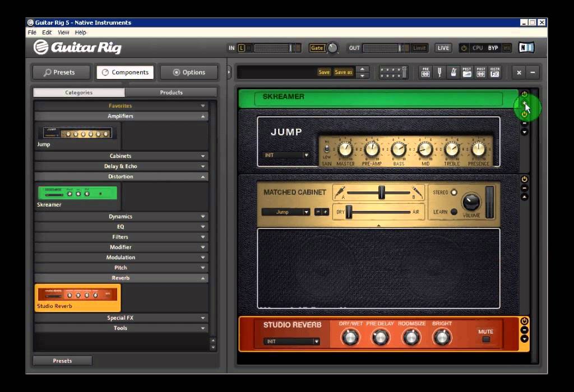This screenshot has width=574, height=392.
Task: Open the Edit menu
Action: 47,32
